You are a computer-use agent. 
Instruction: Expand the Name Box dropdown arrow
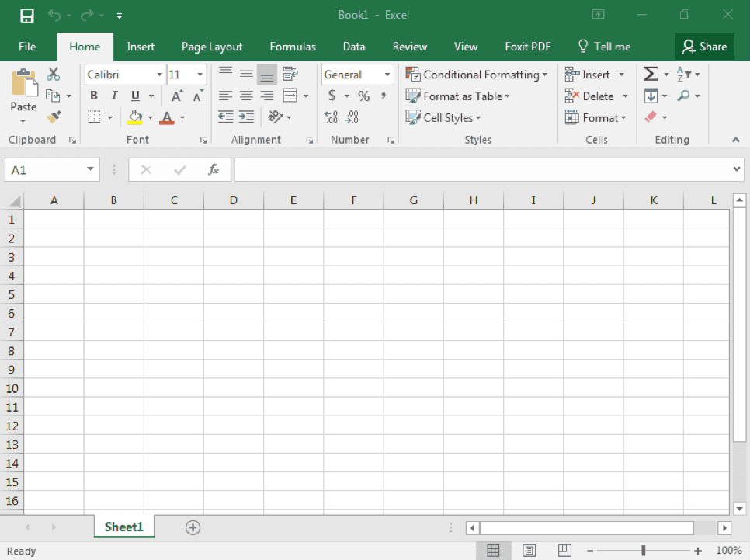click(x=92, y=170)
